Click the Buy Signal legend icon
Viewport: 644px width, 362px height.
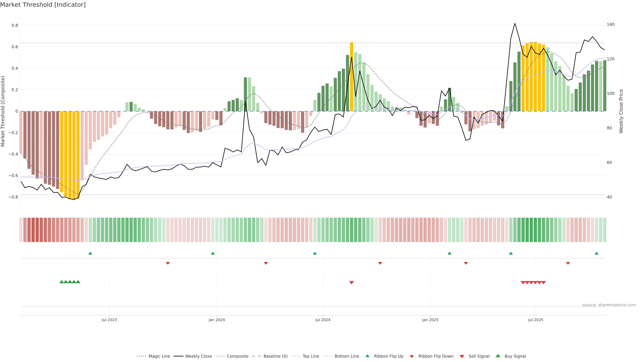point(498,356)
